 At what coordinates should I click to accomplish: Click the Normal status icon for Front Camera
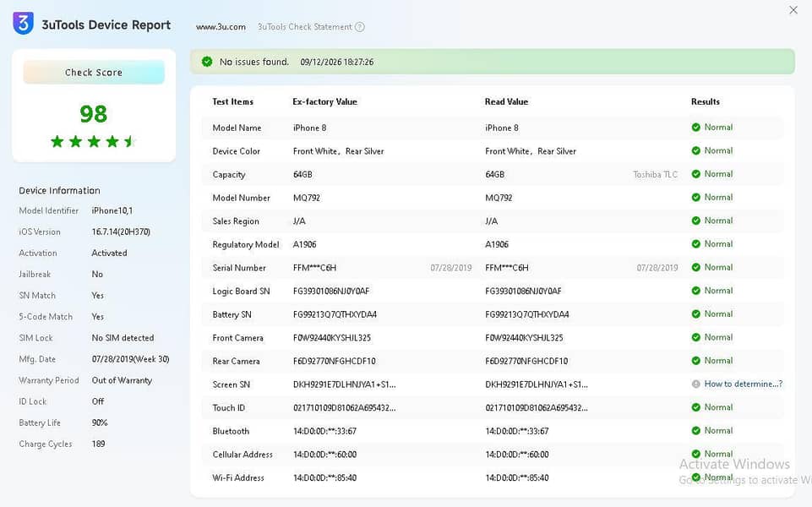tap(696, 337)
